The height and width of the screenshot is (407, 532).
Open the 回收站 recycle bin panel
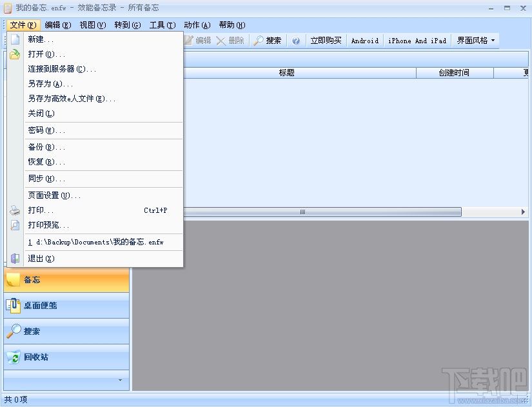pyautogui.click(x=64, y=357)
